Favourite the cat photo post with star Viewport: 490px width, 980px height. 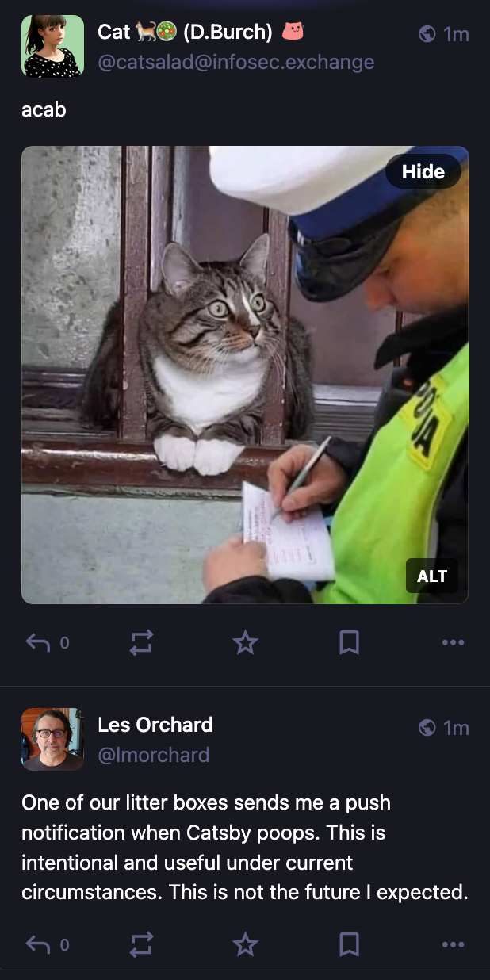(246, 642)
